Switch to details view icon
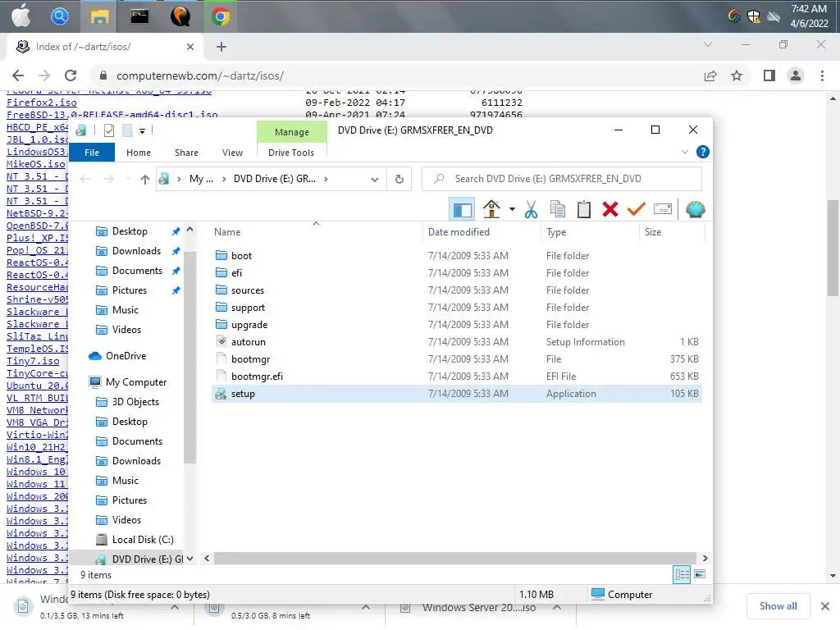The height and width of the screenshot is (630, 840). pos(682,575)
